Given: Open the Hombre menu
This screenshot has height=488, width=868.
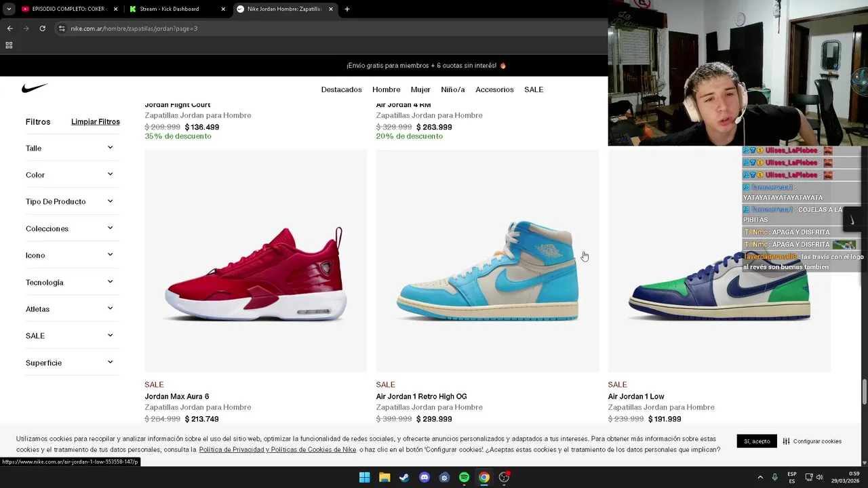Looking at the screenshot, I should coord(386,89).
